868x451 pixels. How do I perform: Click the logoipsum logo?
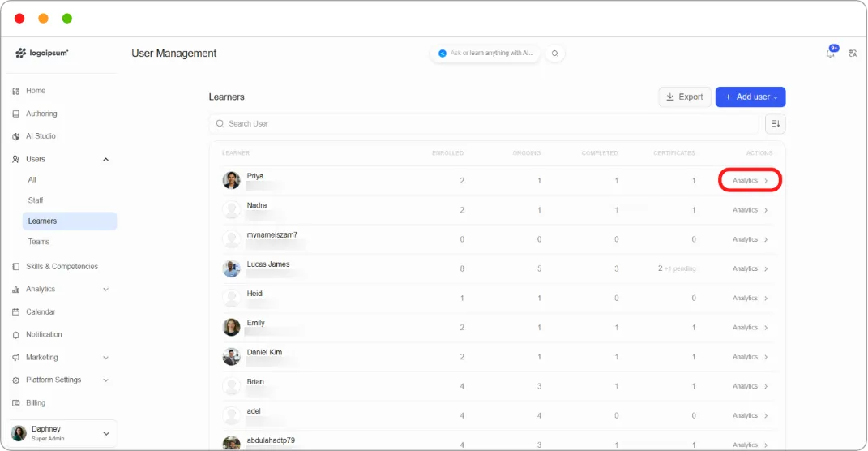[x=42, y=54]
